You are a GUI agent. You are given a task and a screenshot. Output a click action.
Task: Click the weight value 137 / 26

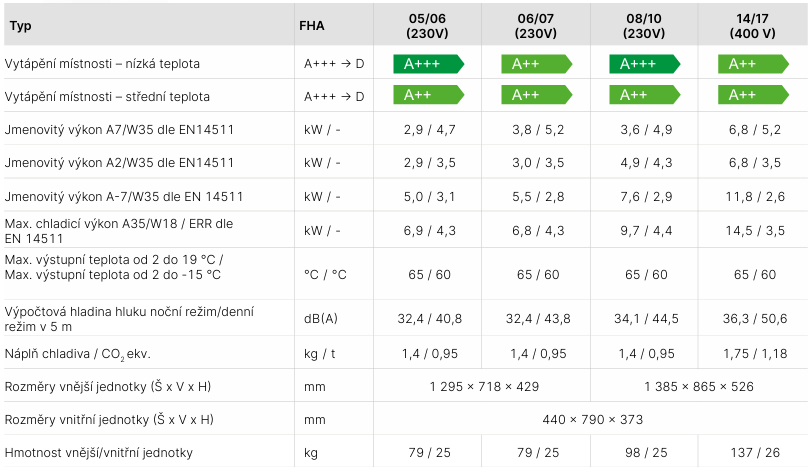(x=755, y=453)
